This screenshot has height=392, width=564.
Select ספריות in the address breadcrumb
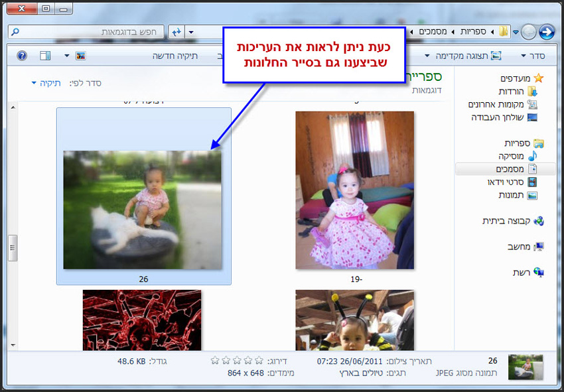[x=473, y=32]
